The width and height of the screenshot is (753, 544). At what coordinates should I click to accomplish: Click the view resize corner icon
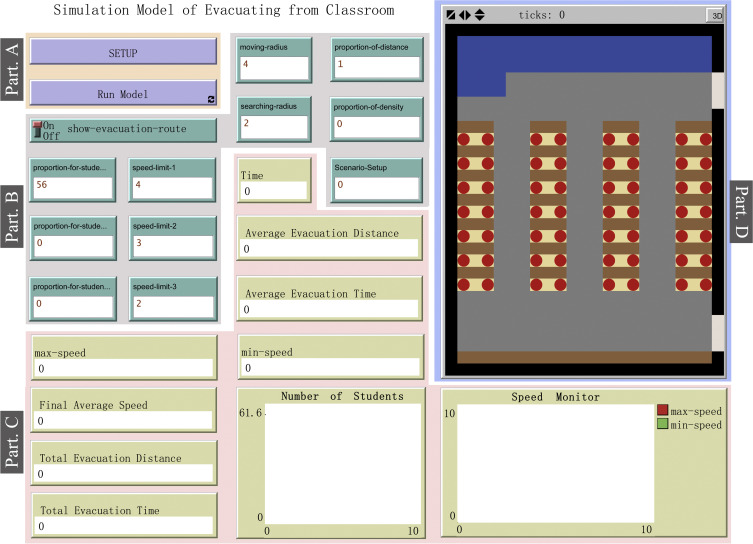point(451,15)
